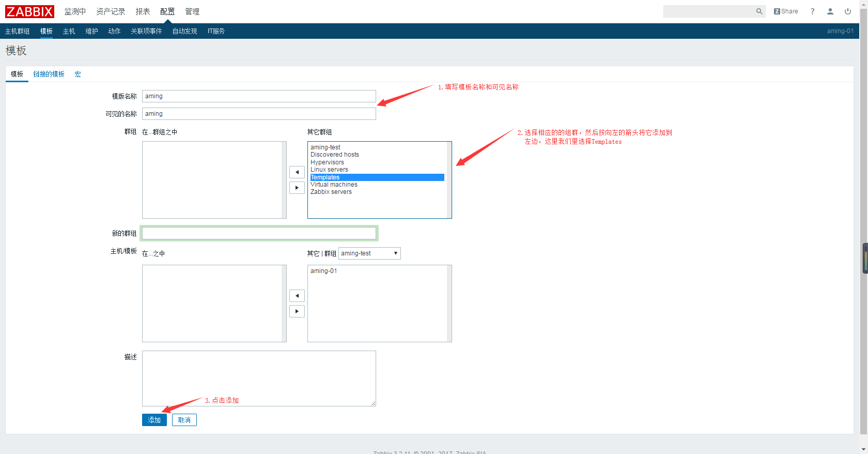The image size is (868, 454).
Task: Click the 新的群组 input field
Action: pyautogui.click(x=259, y=233)
